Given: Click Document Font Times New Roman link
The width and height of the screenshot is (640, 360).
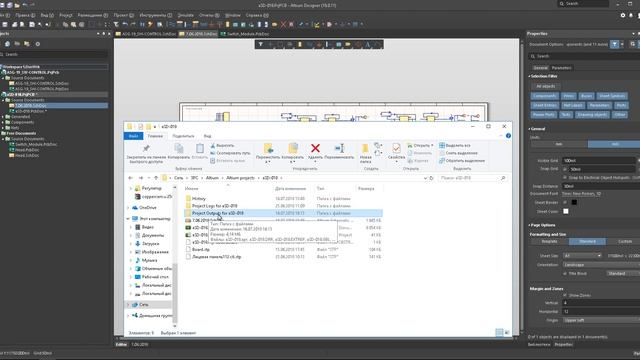Looking at the screenshot, I should (581, 194).
